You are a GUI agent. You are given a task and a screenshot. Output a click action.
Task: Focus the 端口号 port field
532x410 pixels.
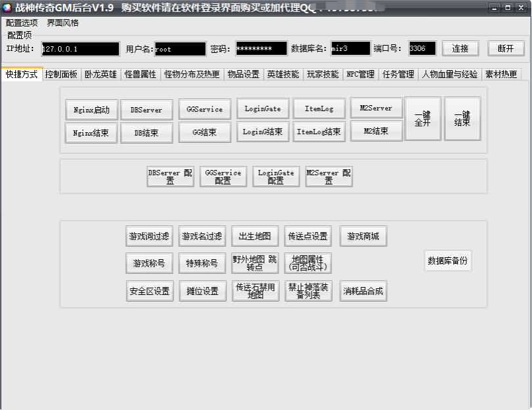[x=422, y=49]
